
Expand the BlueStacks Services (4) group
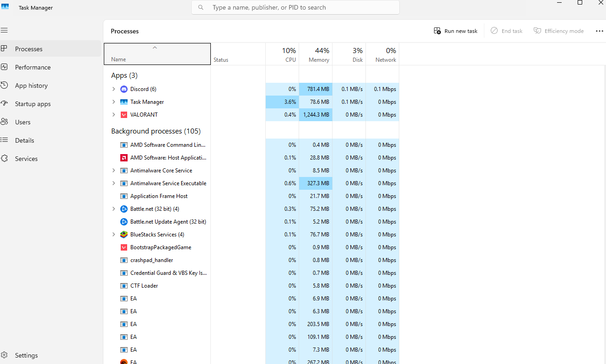point(114,235)
